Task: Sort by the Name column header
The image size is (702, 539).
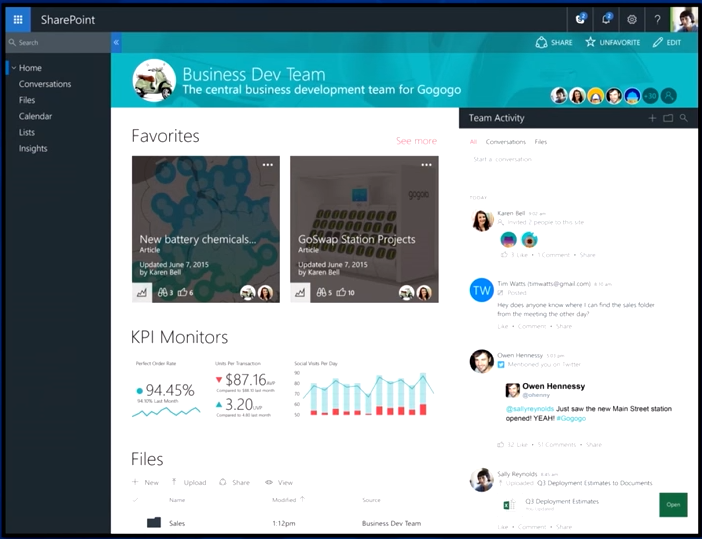Action: pos(177,500)
